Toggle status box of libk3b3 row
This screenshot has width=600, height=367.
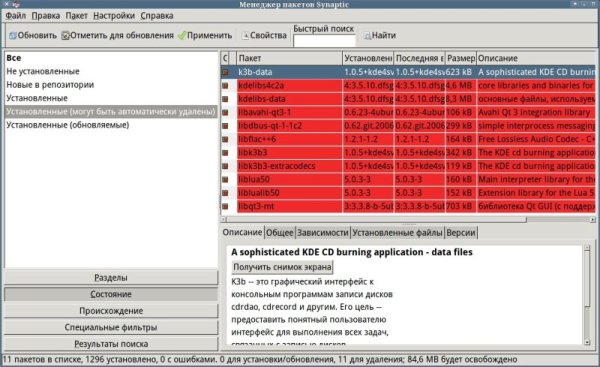[225, 152]
